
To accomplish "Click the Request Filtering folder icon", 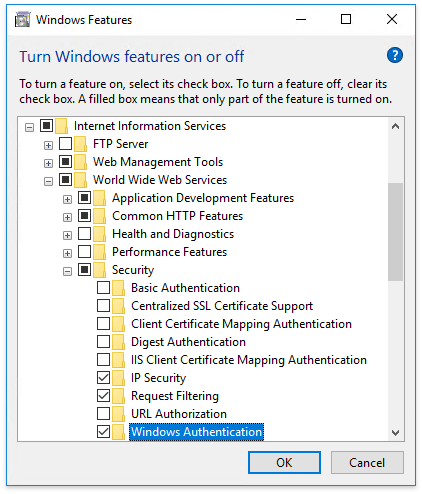I will click(x=118, y=396).
